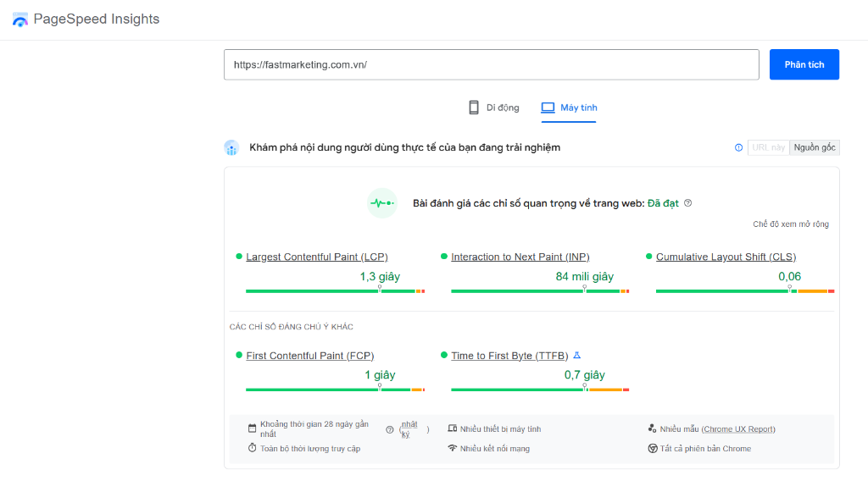Click the green status dot beside FCP
The height and width of the screenshot is (481, 868).
click(x=238, y=355)
